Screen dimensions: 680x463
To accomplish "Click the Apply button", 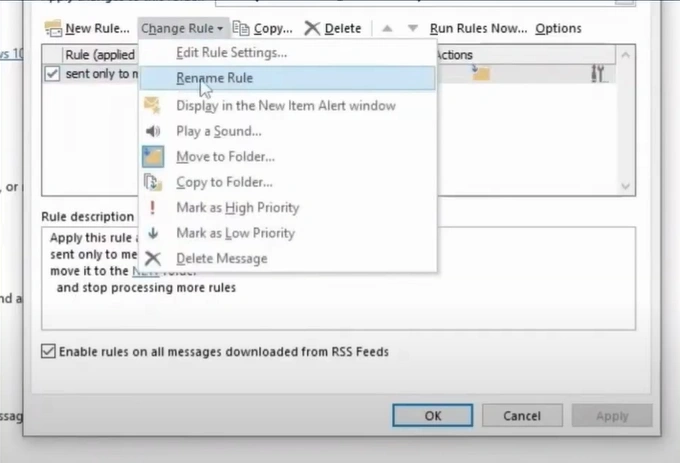I will point(612,416).
